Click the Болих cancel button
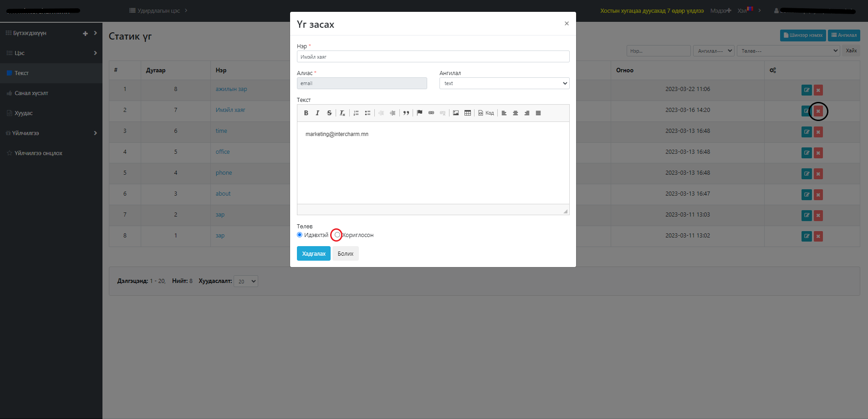Screen dimensions: 868x419 click(345, 253)
